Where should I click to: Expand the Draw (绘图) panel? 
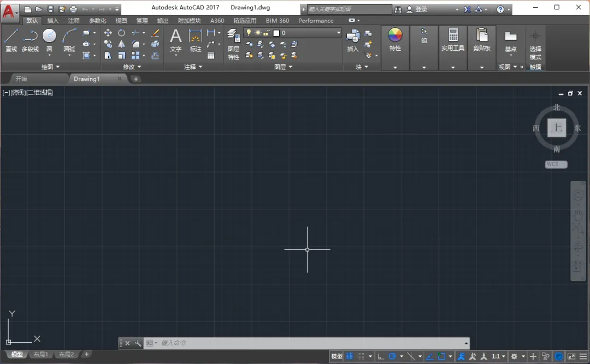click(x=50, y=67)
